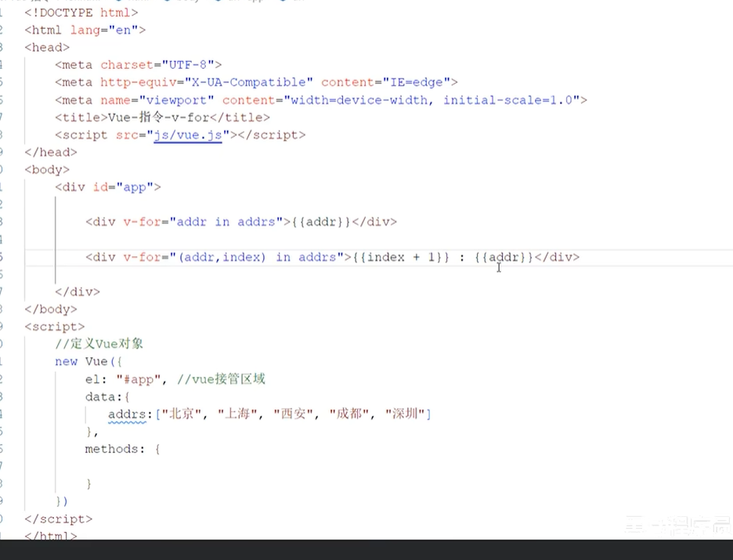Viewport: 733px width, 560px height.
Task: Select the id="app" attribute
Action: [124, 187]
